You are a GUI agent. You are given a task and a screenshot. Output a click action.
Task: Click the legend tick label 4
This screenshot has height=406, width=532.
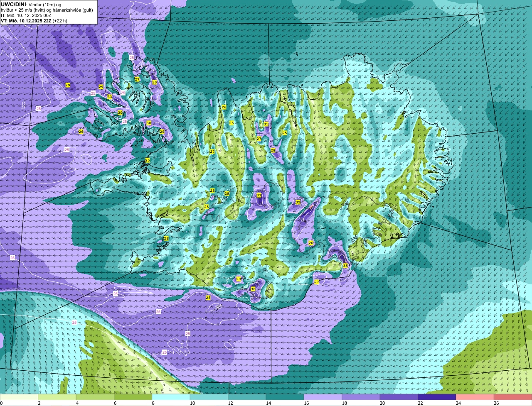[x=77, y=403]
